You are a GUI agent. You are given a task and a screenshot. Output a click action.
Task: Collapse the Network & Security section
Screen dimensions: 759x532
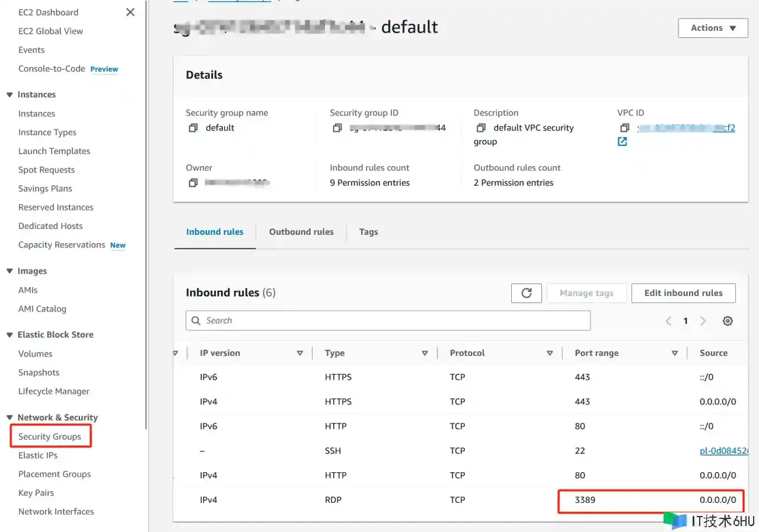pos(9,418)
